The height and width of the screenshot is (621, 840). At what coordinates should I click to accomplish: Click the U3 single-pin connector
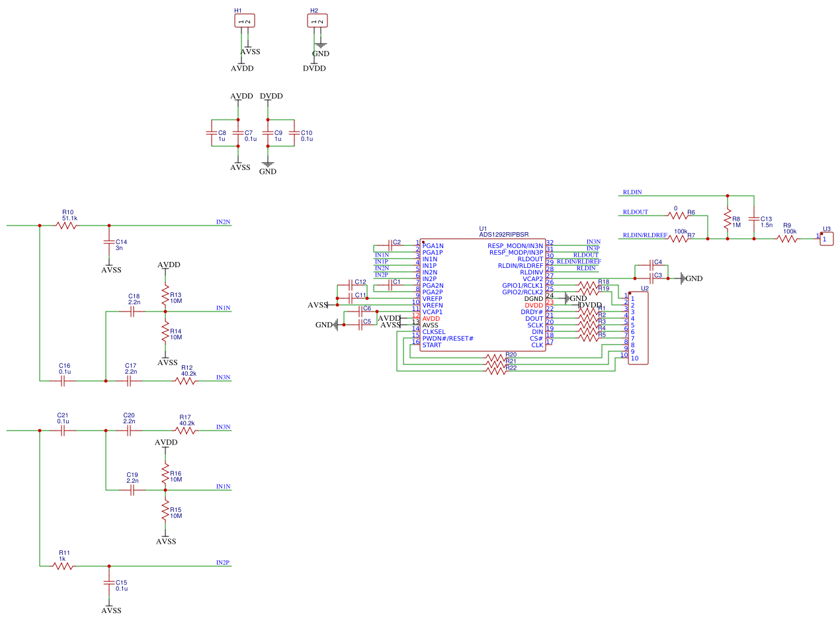(x=827, y=239)
